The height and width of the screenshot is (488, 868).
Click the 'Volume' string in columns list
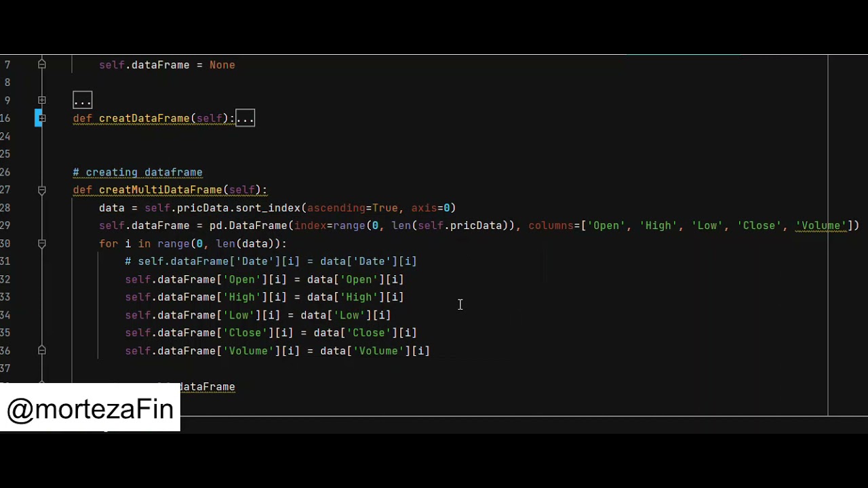pyautogui.click(x=821, y=226)
